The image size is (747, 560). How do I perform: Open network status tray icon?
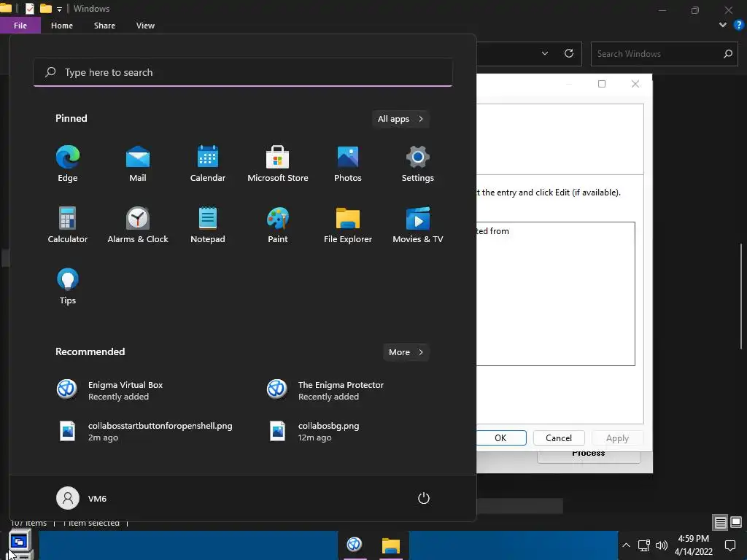coord(643,545)
